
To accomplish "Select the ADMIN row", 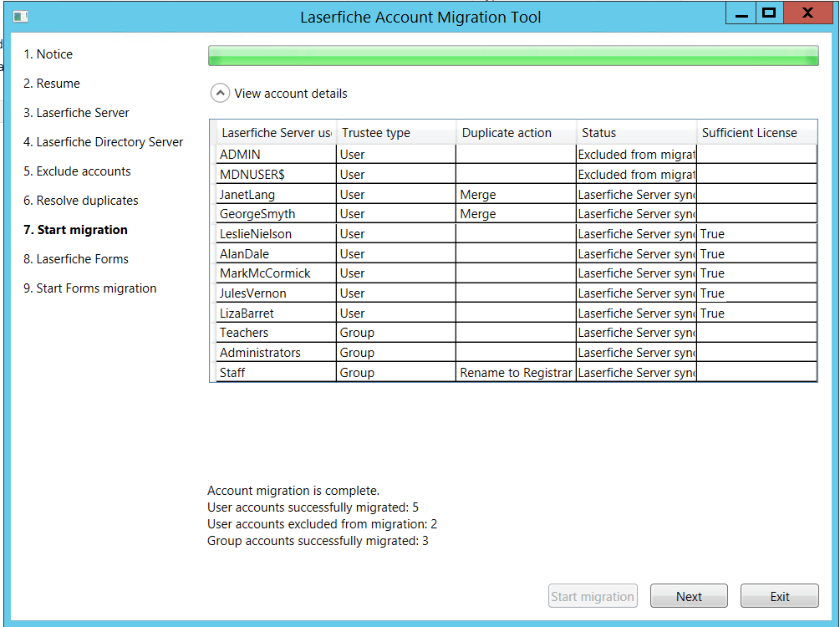I will click(517, 155).
